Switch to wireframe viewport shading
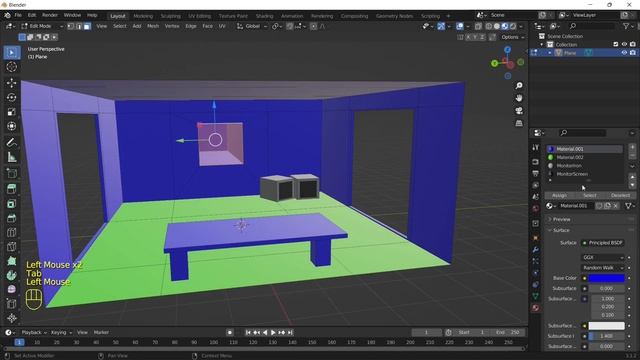640x360 pixels. [489, 26]
